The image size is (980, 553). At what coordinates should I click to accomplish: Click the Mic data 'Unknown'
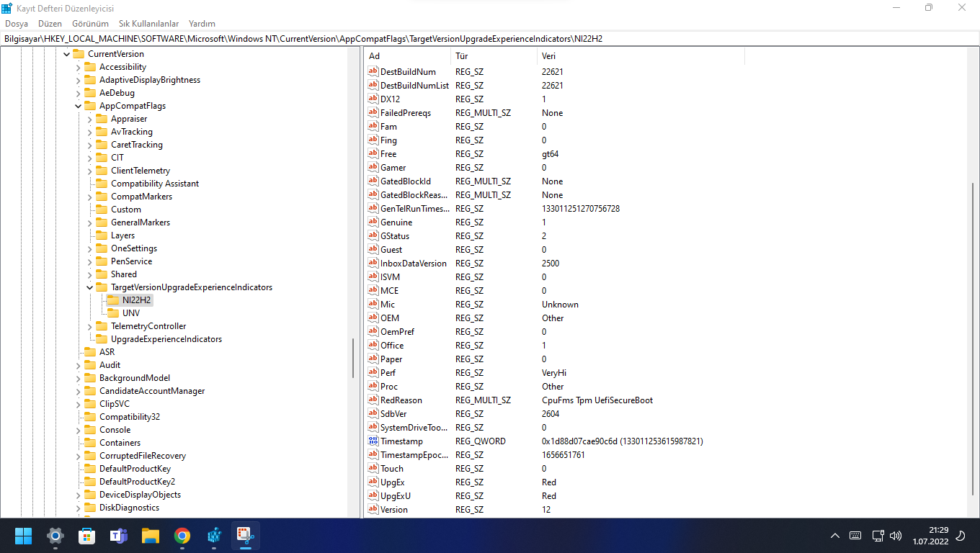pyautogui.click(x=560, y=305)
